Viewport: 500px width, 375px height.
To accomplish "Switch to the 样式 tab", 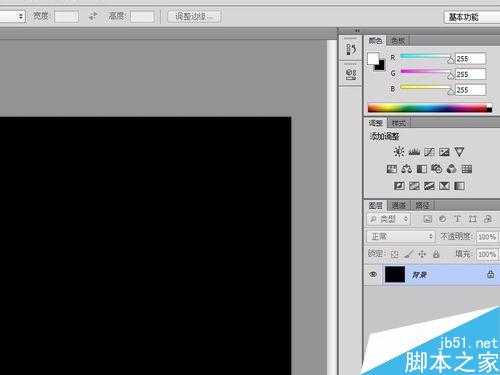I will point(399,123).
